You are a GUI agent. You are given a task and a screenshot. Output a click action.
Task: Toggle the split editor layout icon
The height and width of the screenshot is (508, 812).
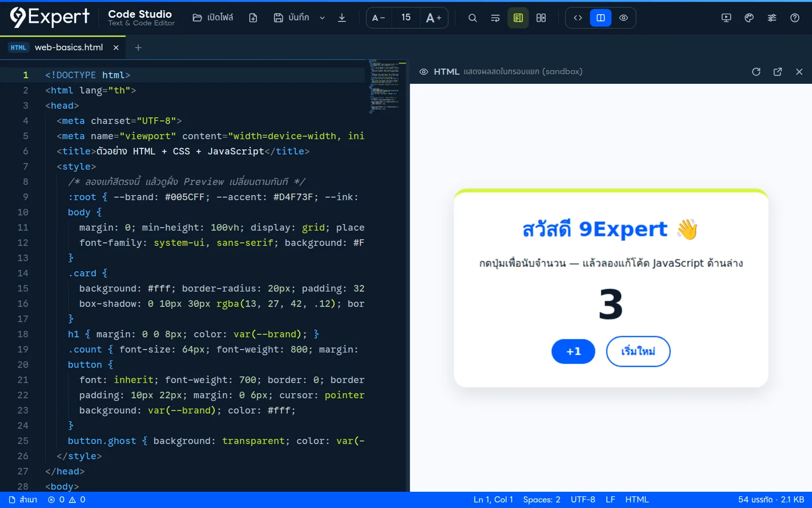(x=541, y=18)
